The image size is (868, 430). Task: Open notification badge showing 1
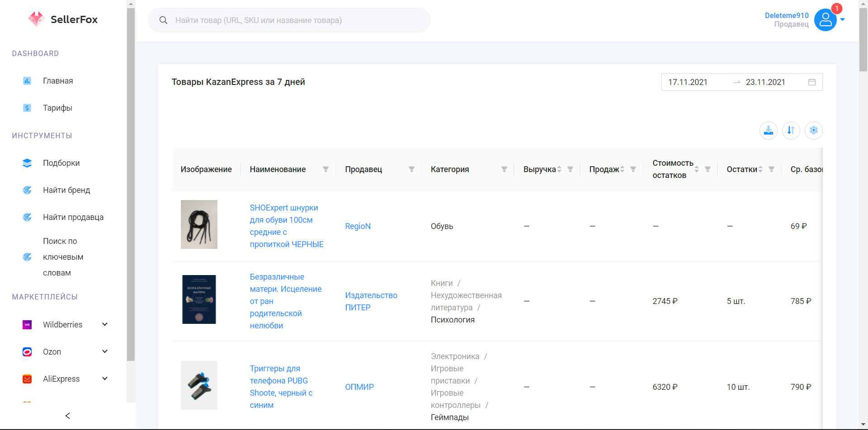tap(836, 9)
